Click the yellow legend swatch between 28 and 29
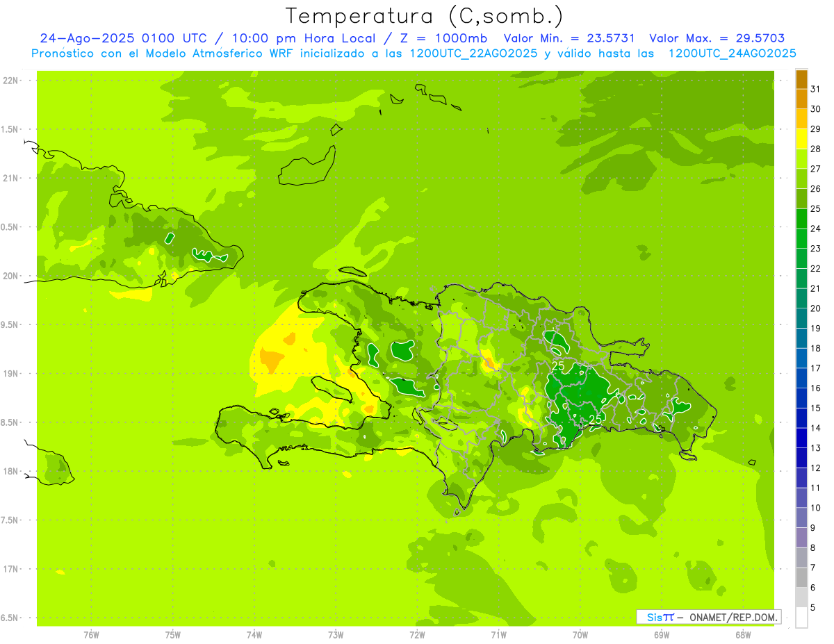Viewport: 834px width, 644px height. click(x=801, y=139)
